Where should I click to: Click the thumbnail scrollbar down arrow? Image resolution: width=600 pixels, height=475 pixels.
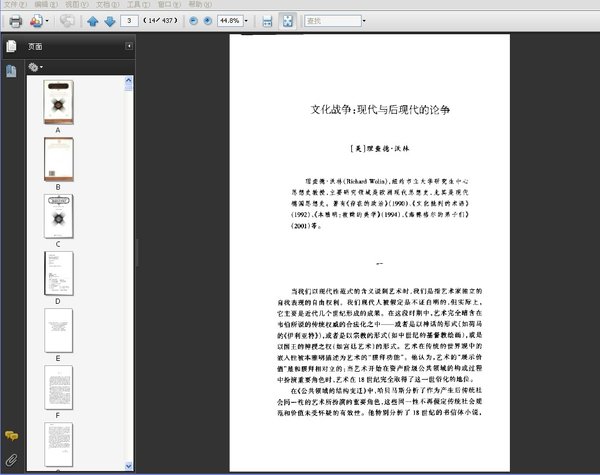[129, 466]
